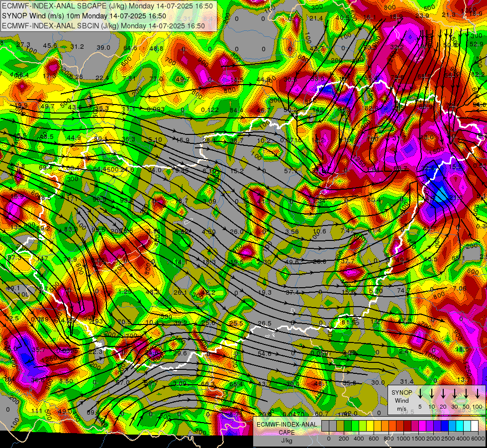The image size is (487, 448).
Task: Click ECMWF-INDEX-ANAL label in the color legend
Action: [287, 425]
